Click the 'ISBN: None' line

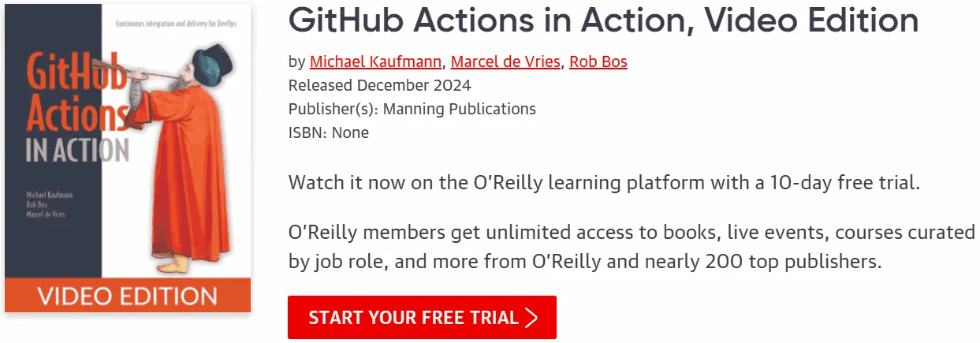[x=328, y=132]
